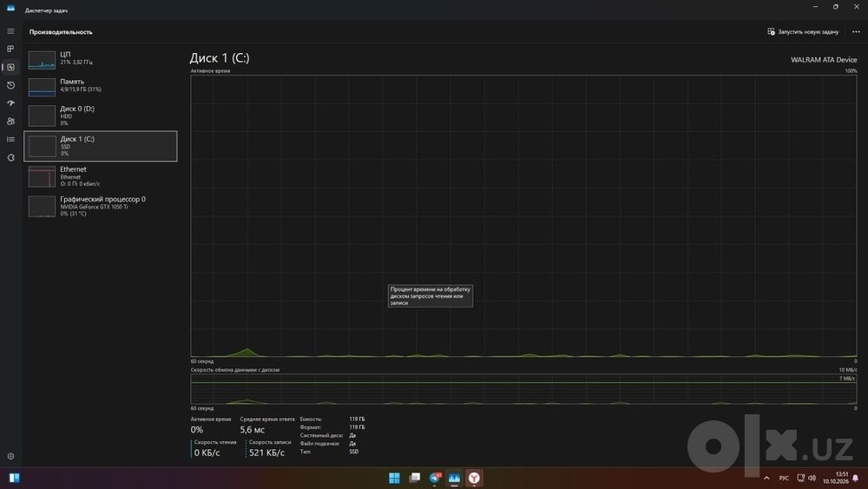Open the Yandex Browser taskbar icon
The image size is (868, 489).
(x=475, y=478)
